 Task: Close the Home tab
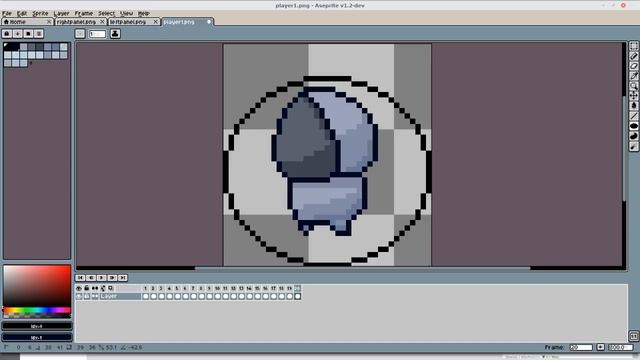tap(49, 22)
